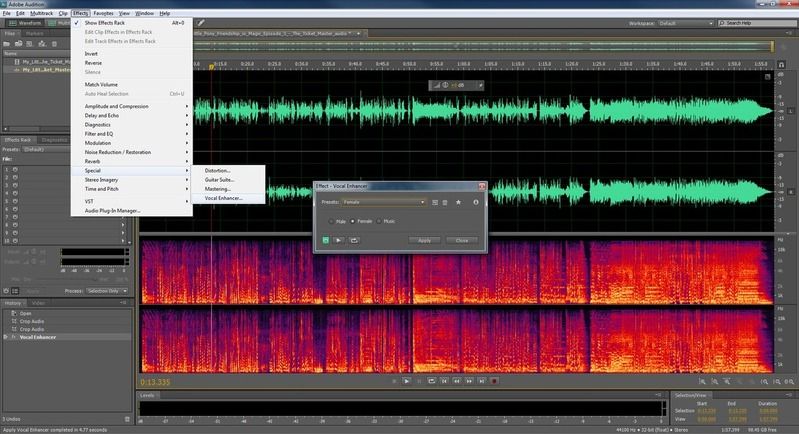
Task: Toggle the power button of effect slot 1
Action: point(15,170)
